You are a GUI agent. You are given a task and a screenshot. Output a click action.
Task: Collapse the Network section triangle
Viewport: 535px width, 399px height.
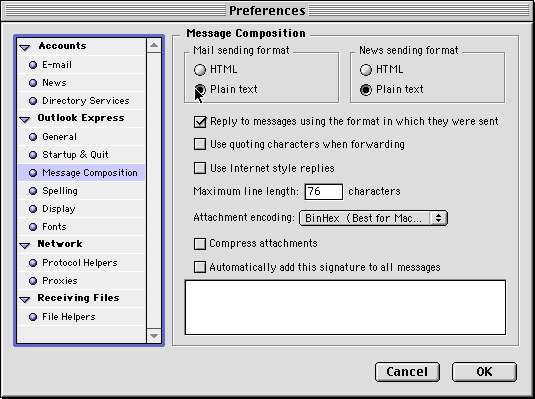click(x=25, y=245)
